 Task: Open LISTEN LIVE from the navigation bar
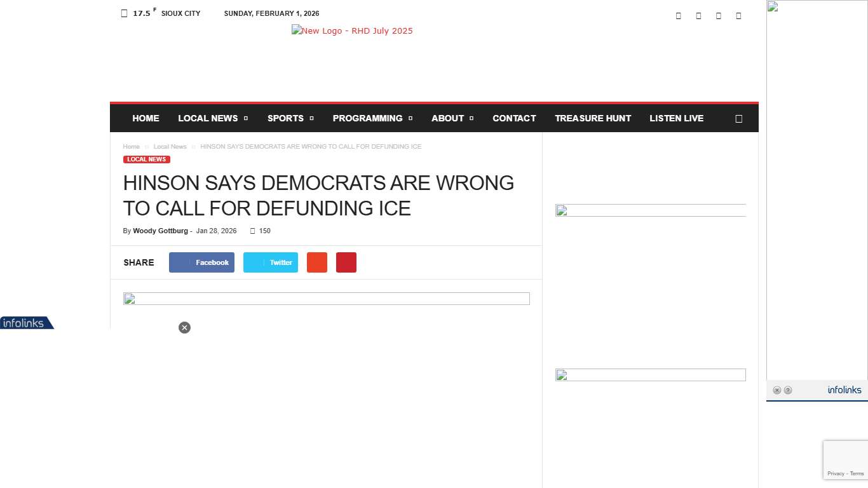pos(676,118)
